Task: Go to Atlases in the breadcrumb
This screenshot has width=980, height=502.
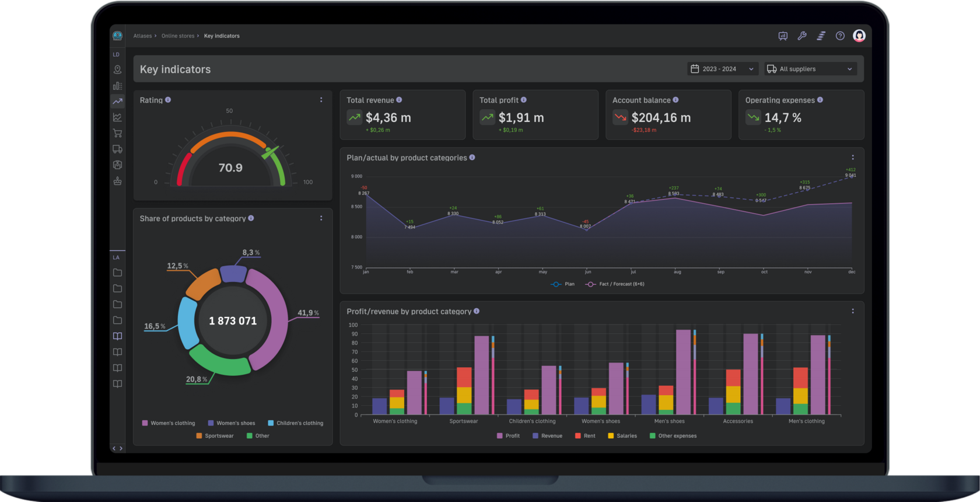Action: pos(142,36)
